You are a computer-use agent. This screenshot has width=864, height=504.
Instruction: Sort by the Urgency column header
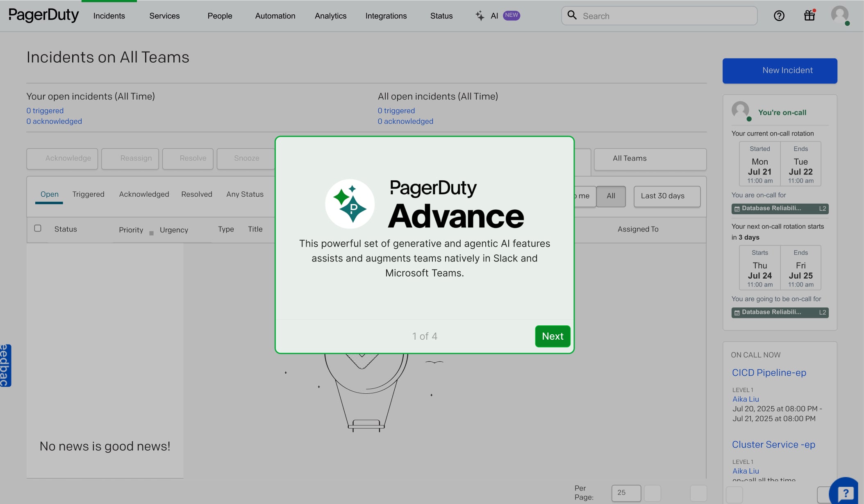click(174, 230)
